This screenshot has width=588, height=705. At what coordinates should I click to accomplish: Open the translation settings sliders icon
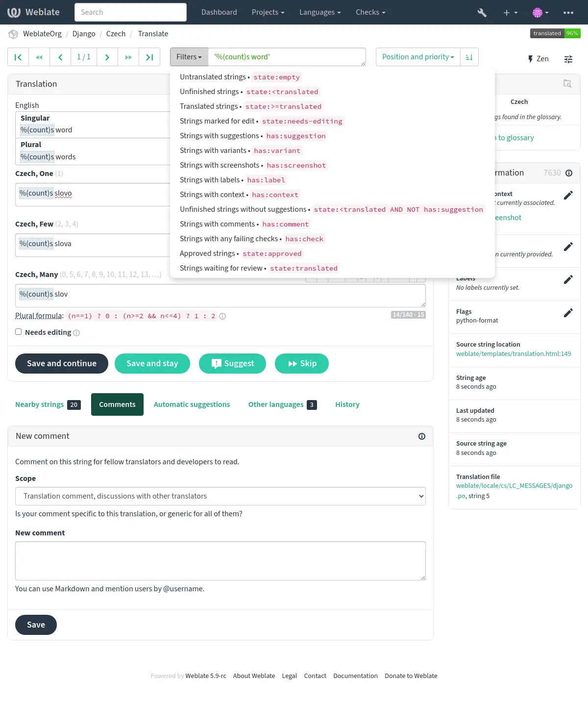click(x=568, y=59)
